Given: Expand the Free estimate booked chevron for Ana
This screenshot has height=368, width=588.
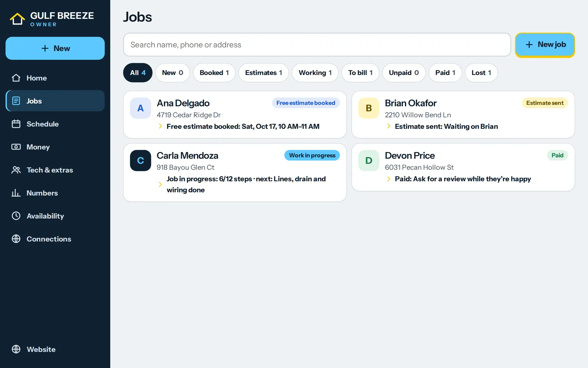Looking at the screenshot, I should click(x=160, y=126).
